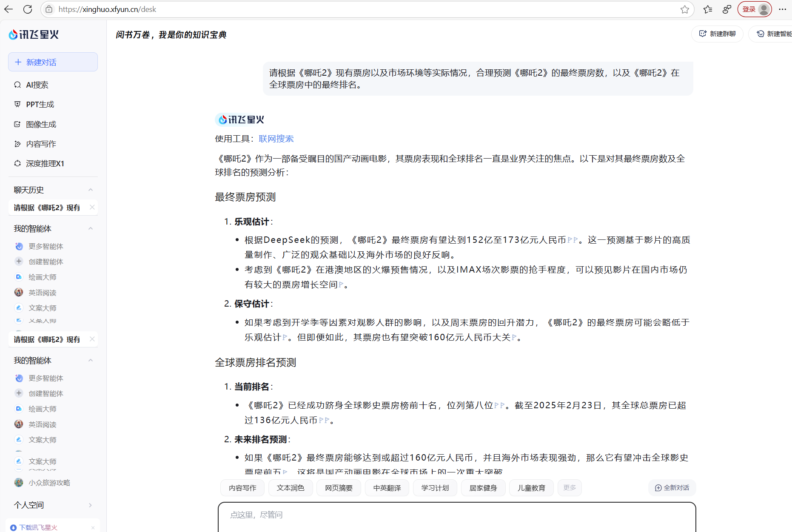792x532 pixels.
Task: Collapse the 聊天历史 section
Action: click(91, 190)
